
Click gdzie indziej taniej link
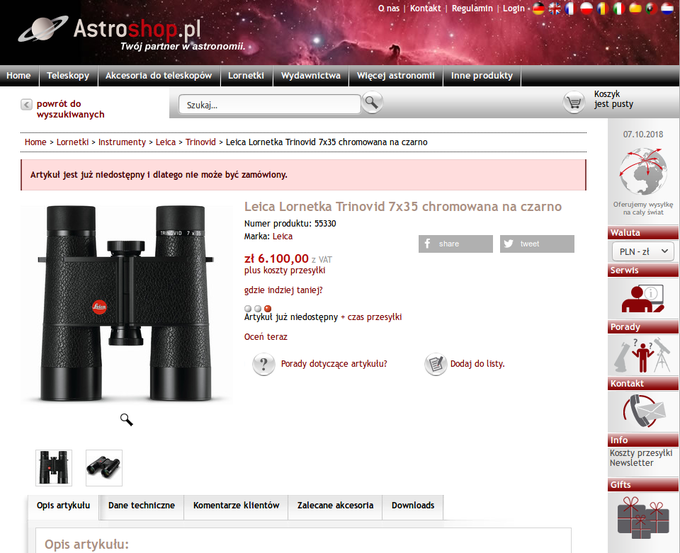pos(283,290)
